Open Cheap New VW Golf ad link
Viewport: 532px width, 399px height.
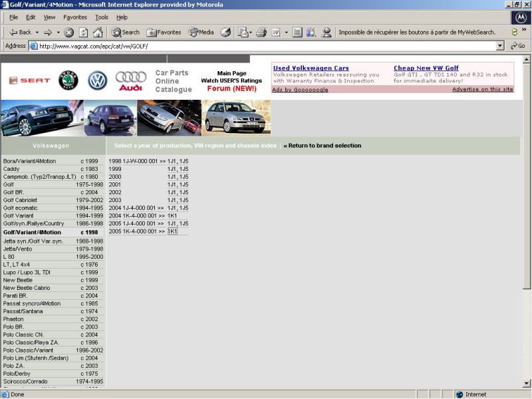pos(426,68)
